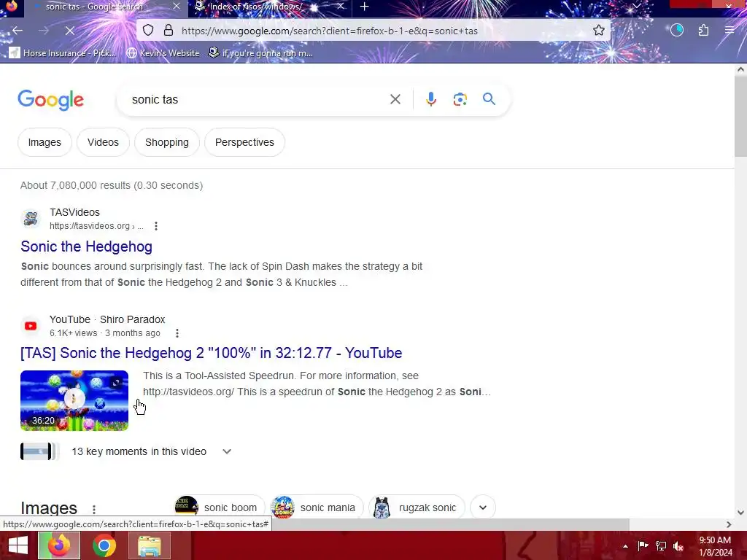Image resolution: width=747 pixels, height=560 pixels.
Task: Open Firefox extensions menu
Action: pyautogui.click(x=703, y=31)
